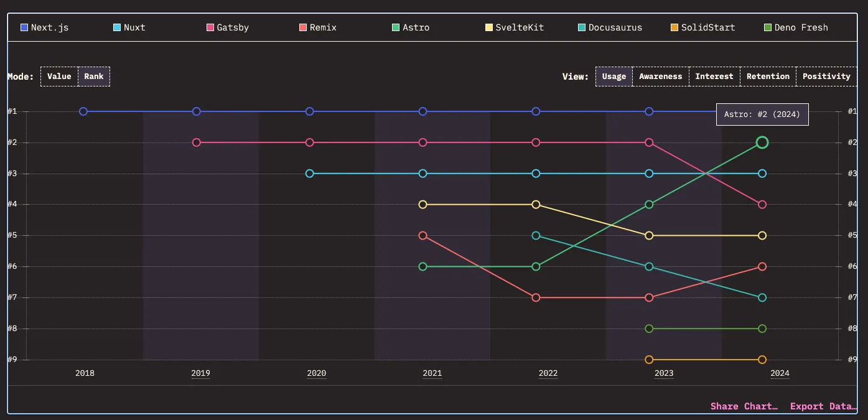
Task: Select Next.js 2018 data point
Action: coord(83,111)
